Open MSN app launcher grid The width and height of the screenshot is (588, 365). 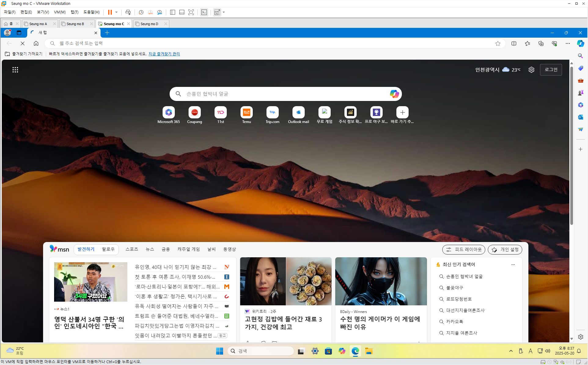(15, 70)
